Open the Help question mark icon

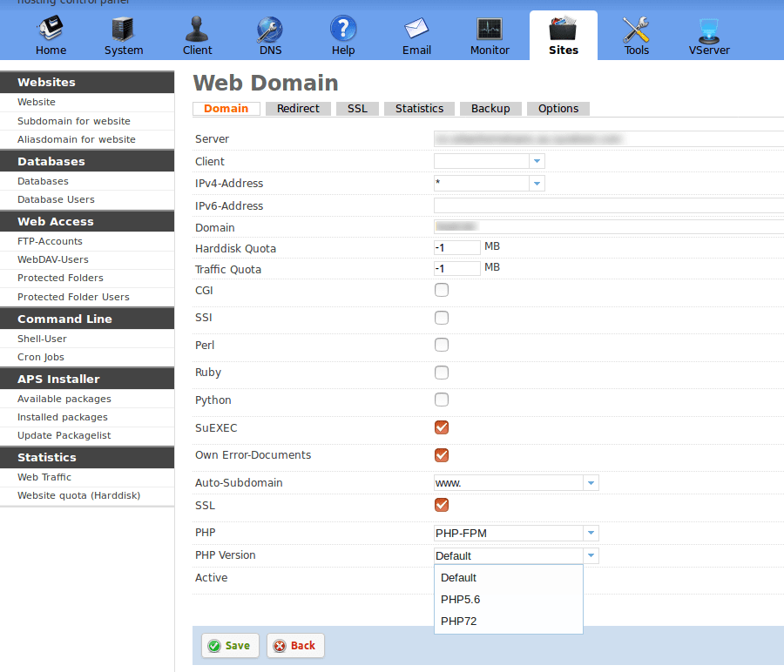tap(343, 30)
